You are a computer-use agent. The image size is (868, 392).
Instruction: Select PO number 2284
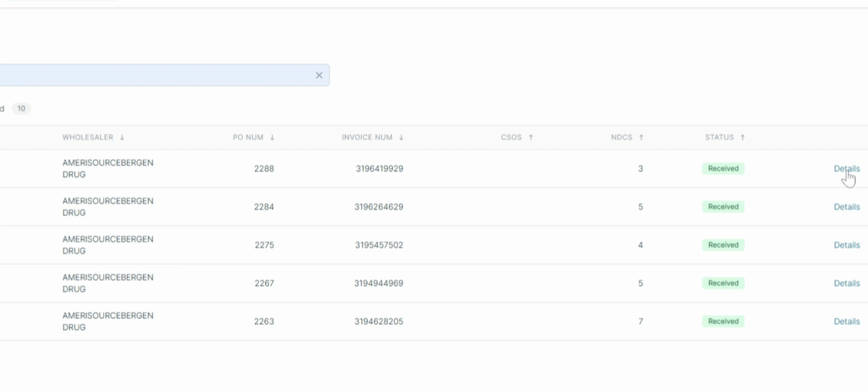(x=264, y=207)
